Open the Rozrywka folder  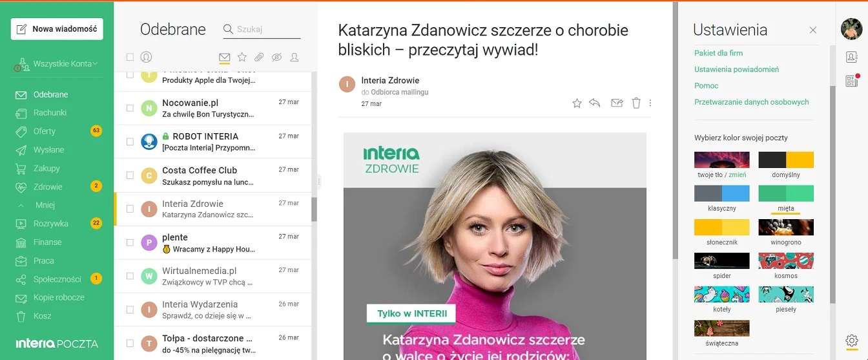(x=50, y=224)
